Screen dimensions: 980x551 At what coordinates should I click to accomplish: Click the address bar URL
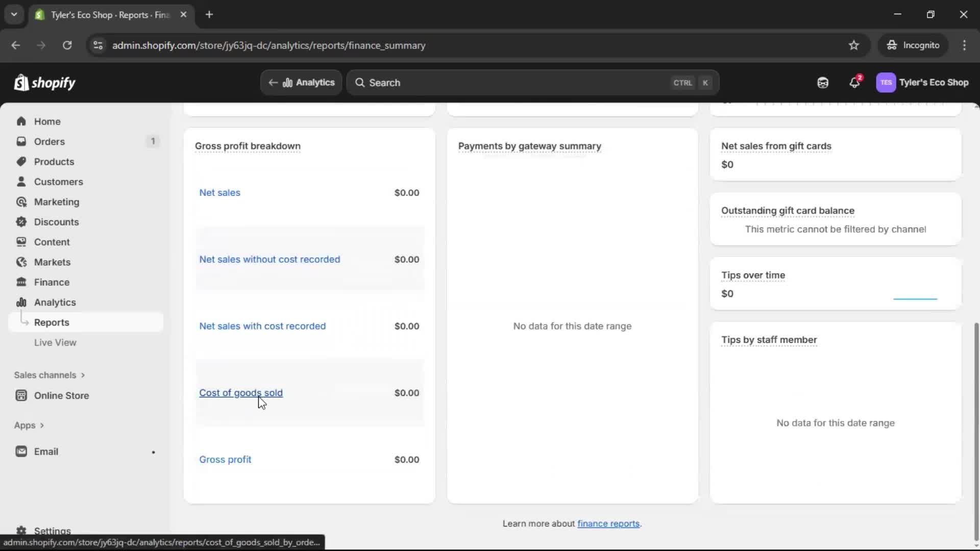[269, 45]
